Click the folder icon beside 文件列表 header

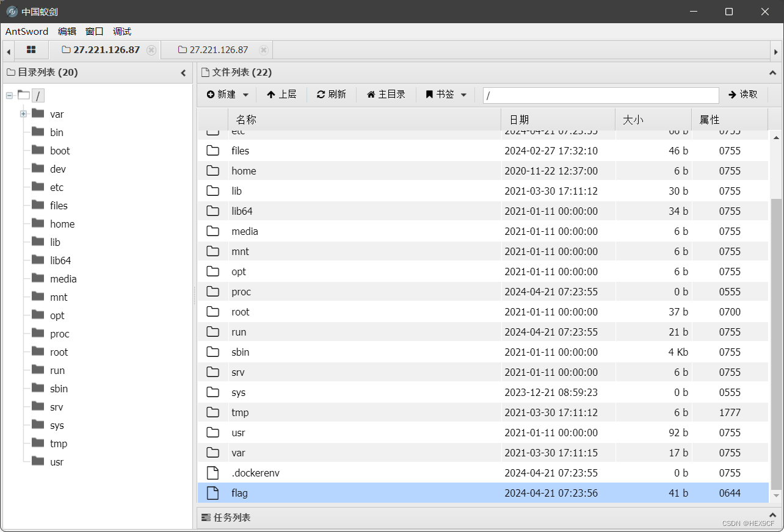coord(205,72)
